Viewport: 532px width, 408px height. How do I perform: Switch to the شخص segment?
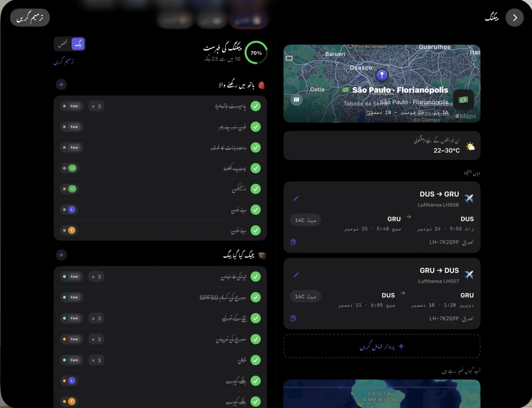(x=63, y=44)
